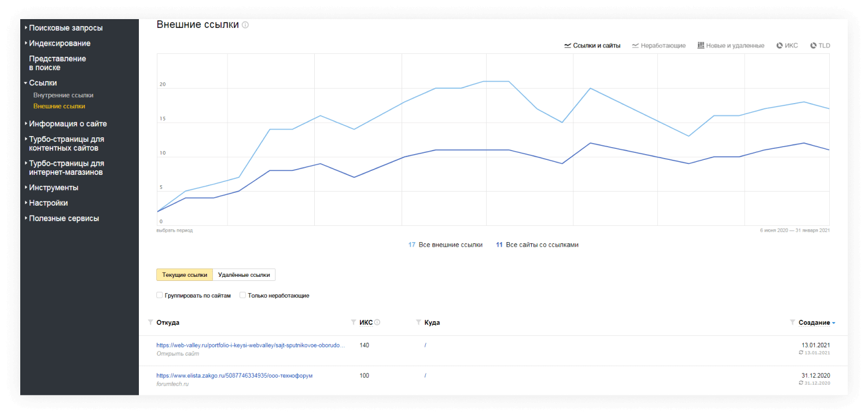Click creation date 31.12.2020

point(815,375)
